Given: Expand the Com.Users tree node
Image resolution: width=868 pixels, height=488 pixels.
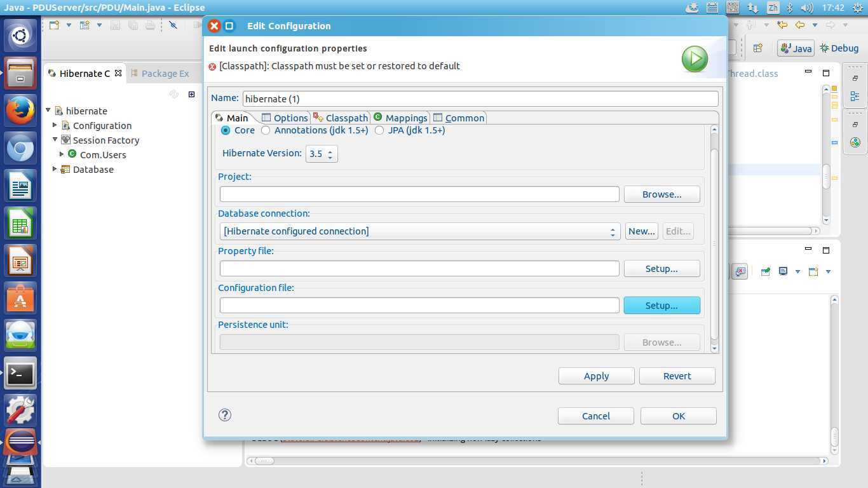Looking at the screenshot, I should pos(62,154).
